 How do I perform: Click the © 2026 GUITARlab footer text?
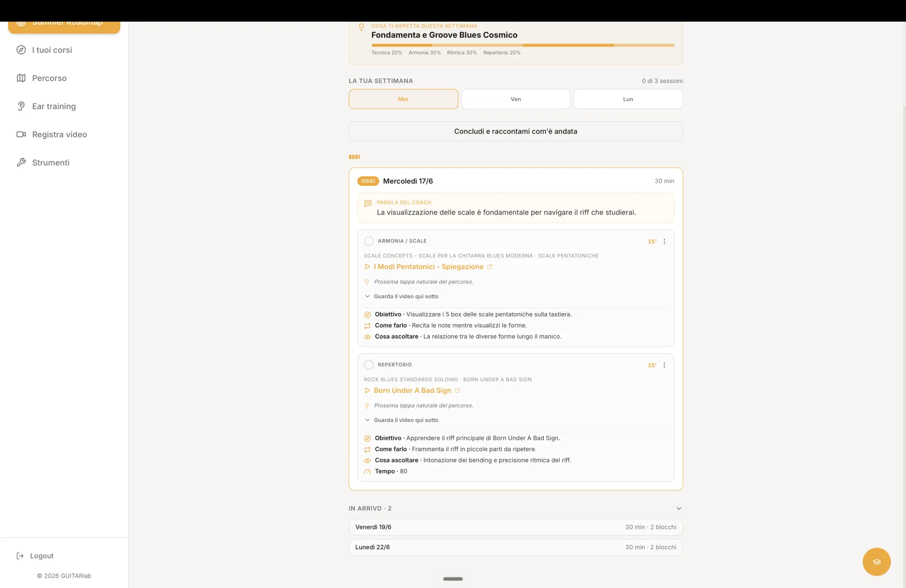pyautogui.click(x=64, y=576)
